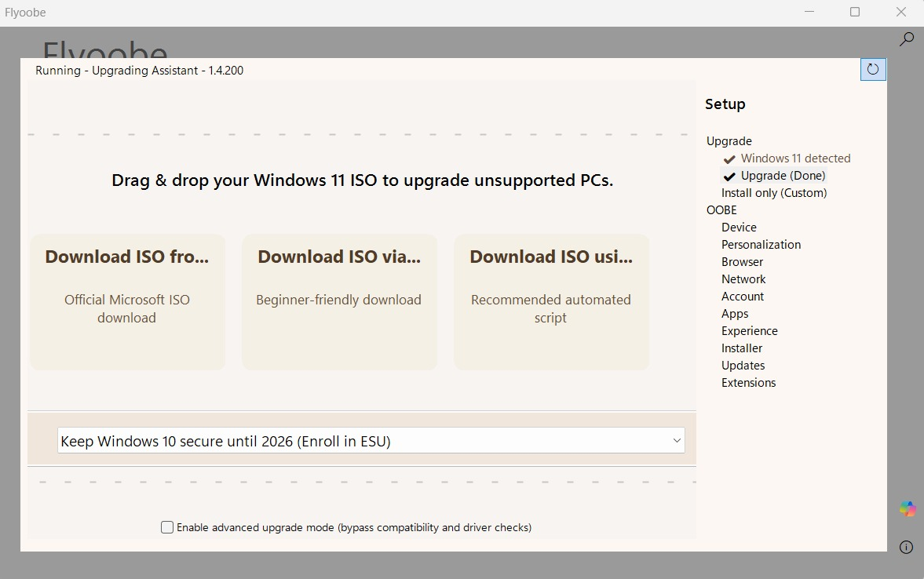Open the Network page
Viewport: 924px width, 579px height.
[x=743, y=279]
